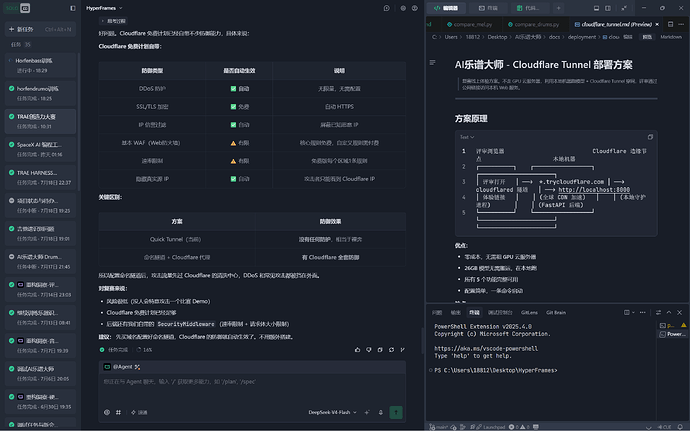Open settings gear in the chat header
Viewport: 690px width, 431px height.
(403, 8)
